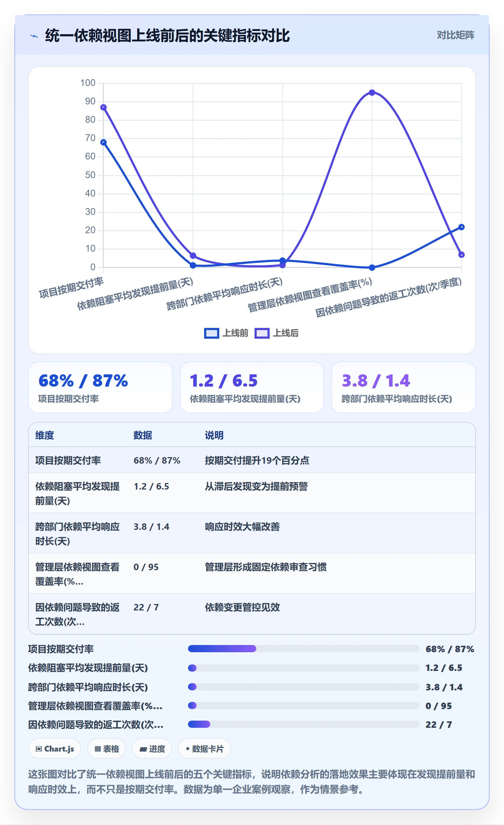Click the 项目按期交付率 progress bar

[x=303, y=649]
